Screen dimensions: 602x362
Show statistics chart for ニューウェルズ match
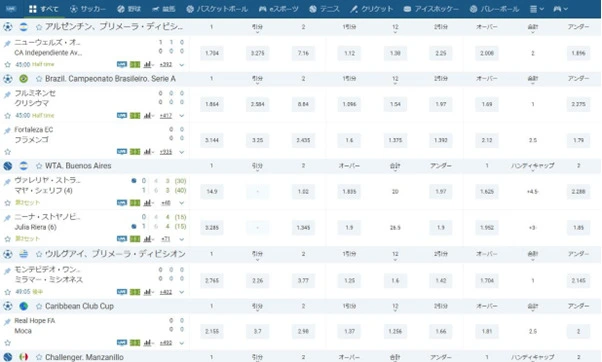(x=148, y=64)
